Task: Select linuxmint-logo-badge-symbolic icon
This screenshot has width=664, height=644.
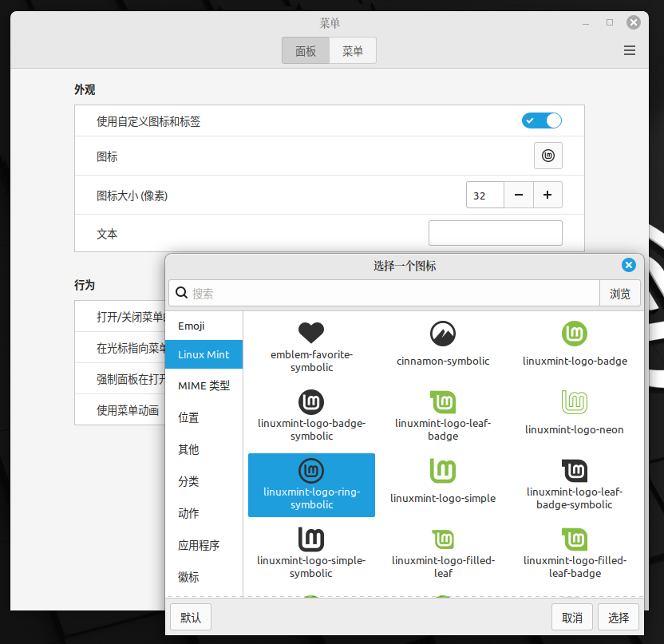Action: tap(311, 417)
